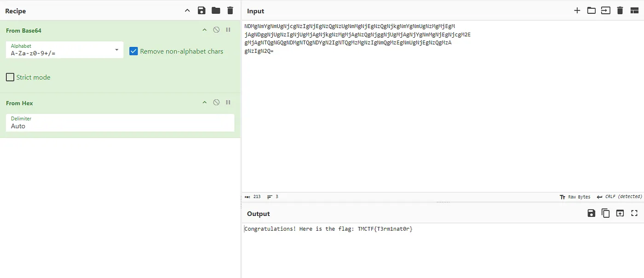Screen dimensions: 644x278
Task: Collapse the From Base64 operation
Action: click(205, 30)
